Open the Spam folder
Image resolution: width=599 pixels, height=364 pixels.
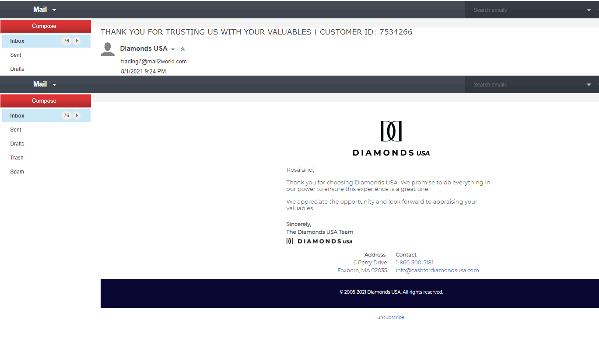(x=17, y=172)
